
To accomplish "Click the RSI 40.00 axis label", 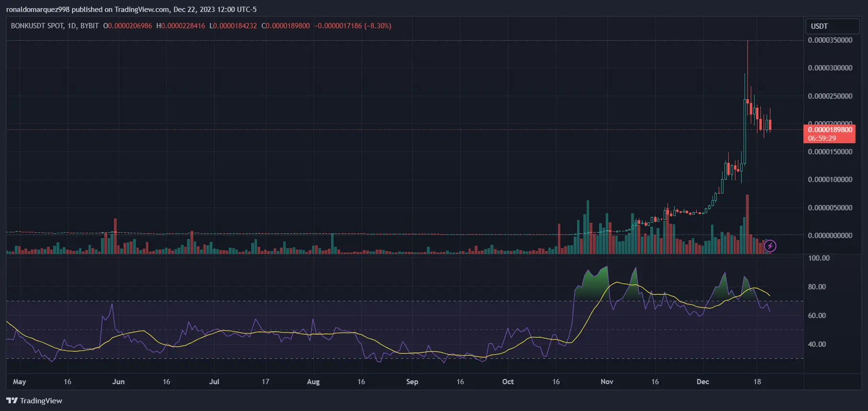I will tap(817, 344).
